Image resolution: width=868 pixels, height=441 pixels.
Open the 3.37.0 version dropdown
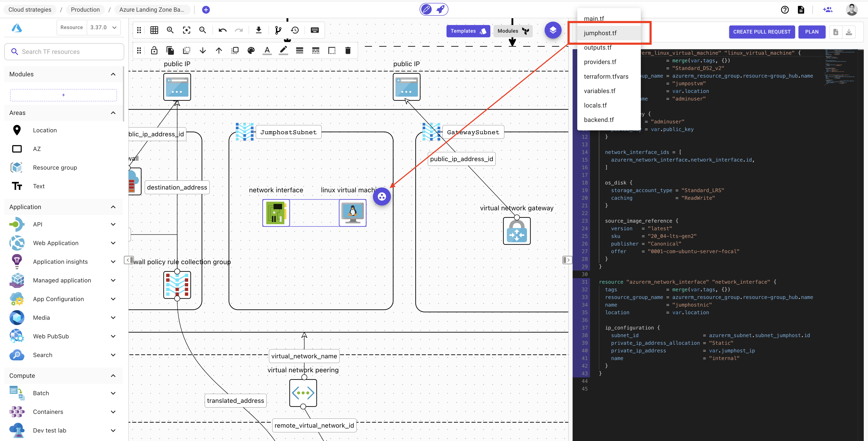(x=103, y=27)
